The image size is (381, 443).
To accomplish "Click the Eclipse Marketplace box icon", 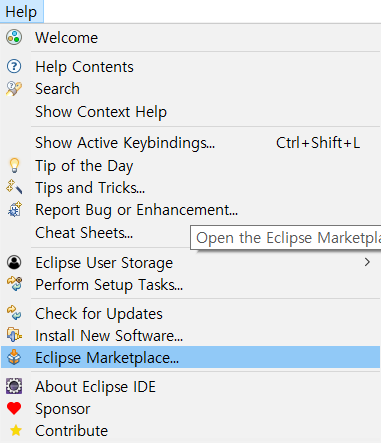I will click(14, 357).
